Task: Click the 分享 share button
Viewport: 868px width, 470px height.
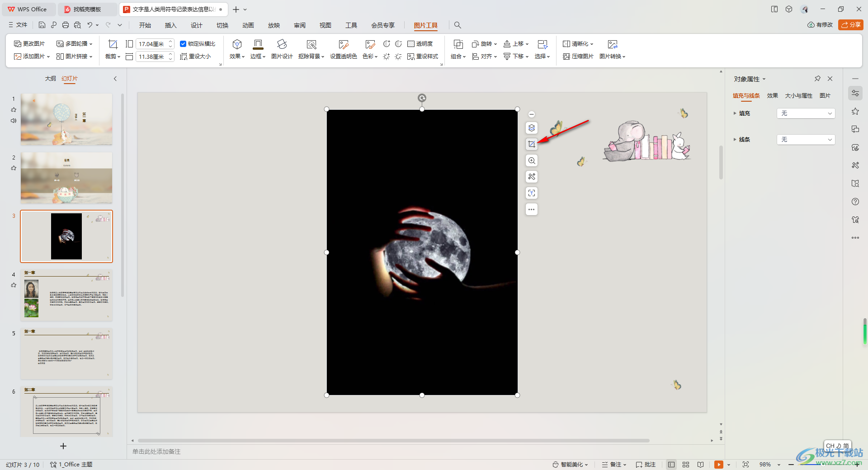Action: [x=851, y=25]
